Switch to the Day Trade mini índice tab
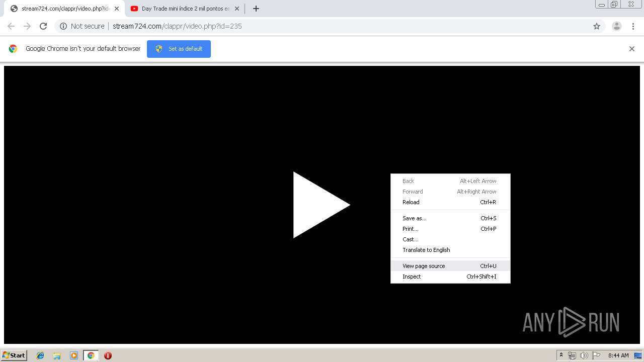Image resolution: width=644 pixels, height=362 pixels. coord(184,9)
